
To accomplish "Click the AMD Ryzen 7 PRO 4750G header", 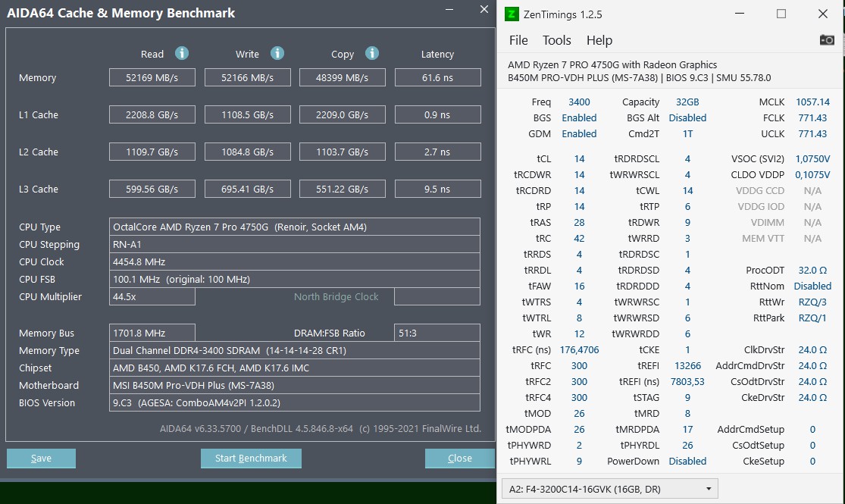I will (612, 64).
